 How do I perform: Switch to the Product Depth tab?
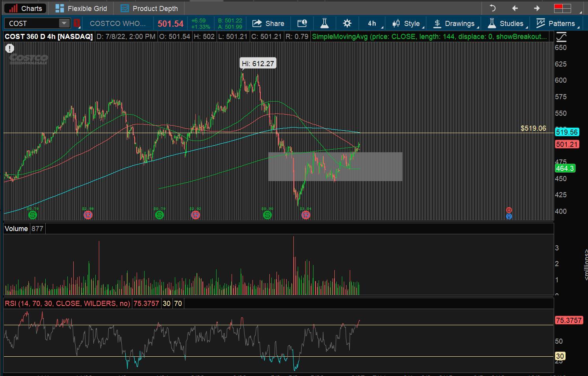click(x=149, y=8)
